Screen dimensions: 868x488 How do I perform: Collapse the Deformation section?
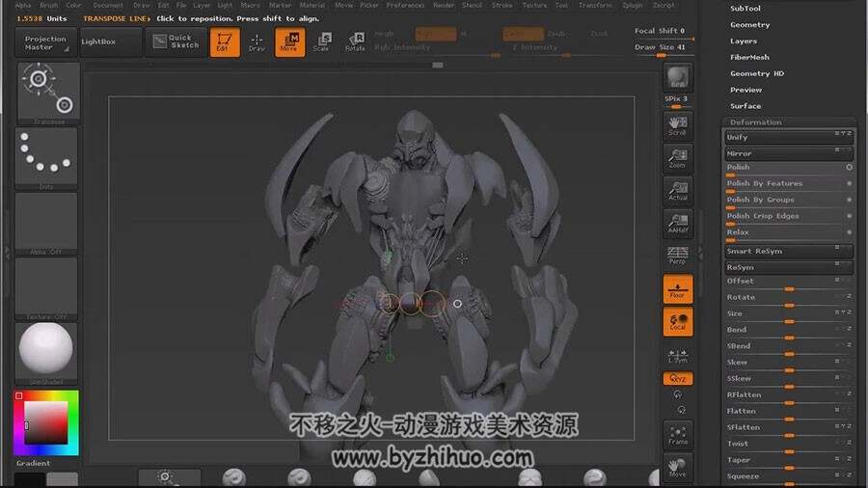point(755,122)
